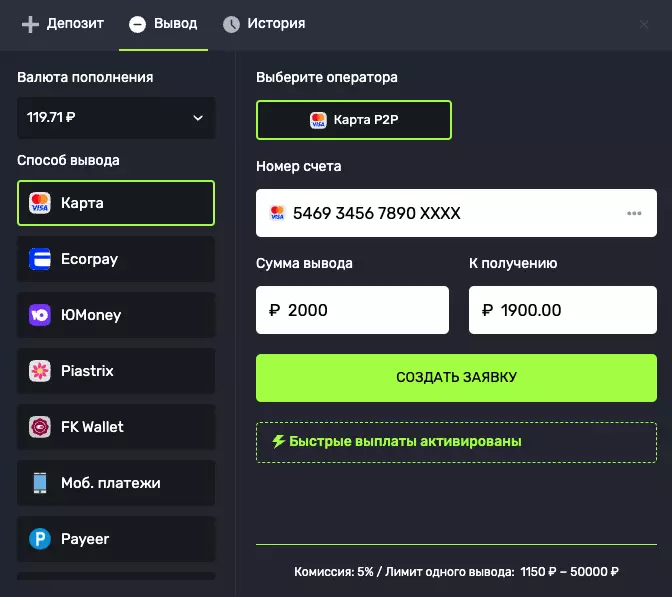Open the three-dots menu in the account field
The image size is (672, 597).
(634, 213)
